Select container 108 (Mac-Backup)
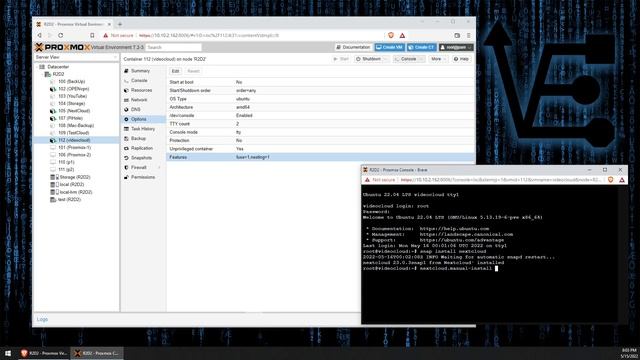The image size is (640, 360). click(76, 126)
